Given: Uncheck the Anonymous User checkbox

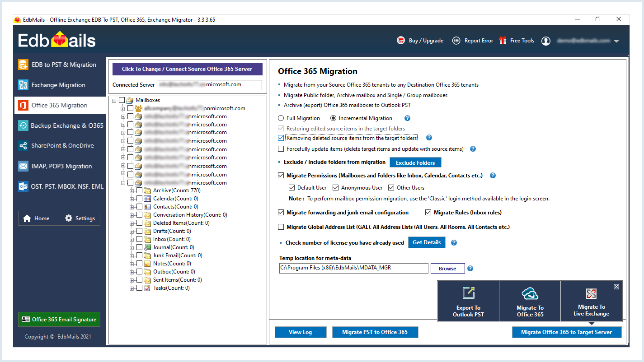Looking at the screenshot, I should pyautogui.click(x=336, y=188).
